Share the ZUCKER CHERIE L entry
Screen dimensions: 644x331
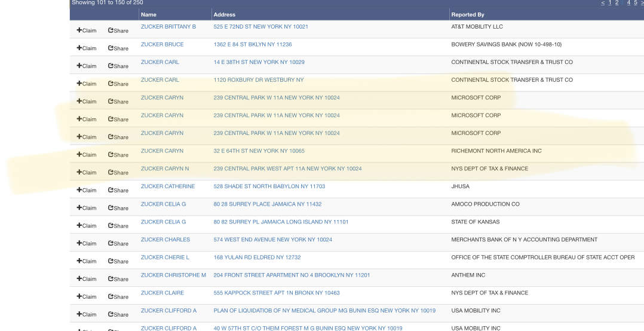point(118,260)
